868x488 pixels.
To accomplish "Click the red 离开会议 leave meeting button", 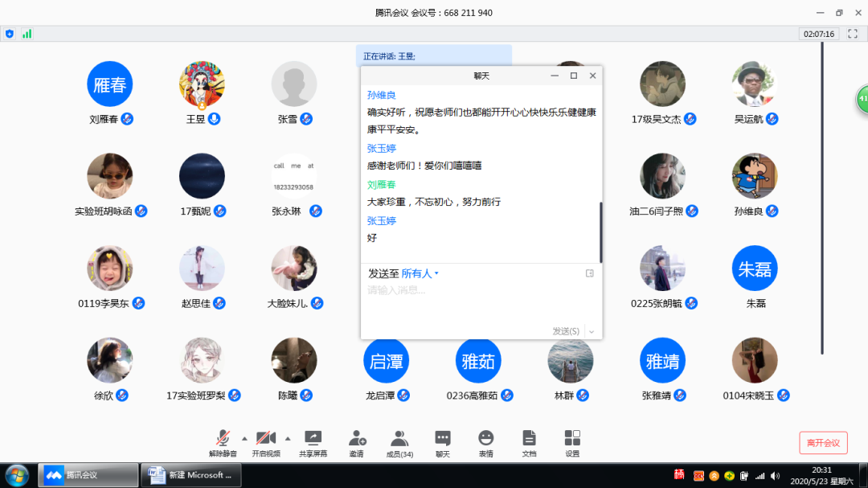I will pyautogui.click(x=823, y=443).
